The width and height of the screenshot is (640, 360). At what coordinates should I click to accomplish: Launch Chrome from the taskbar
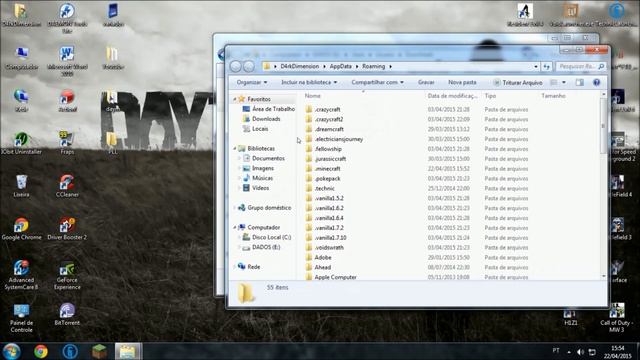(40, 351)
